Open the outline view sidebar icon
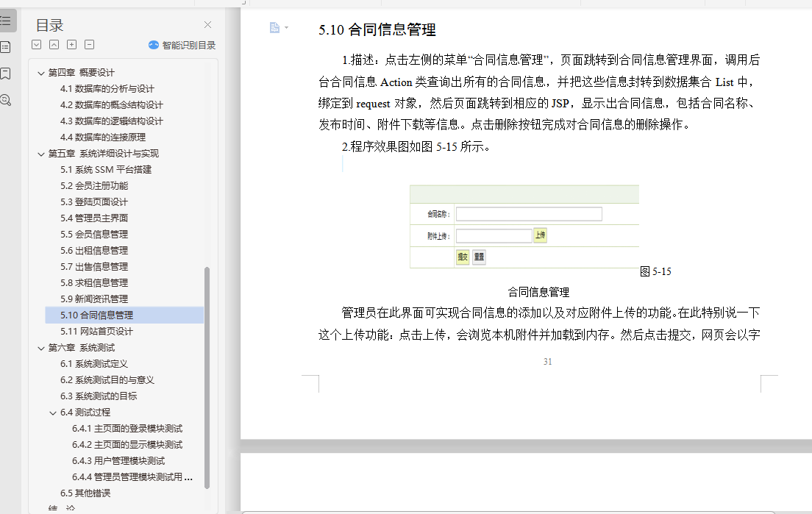Image resolution: width=812 pixels, height=514 pixels. [6, 21]
